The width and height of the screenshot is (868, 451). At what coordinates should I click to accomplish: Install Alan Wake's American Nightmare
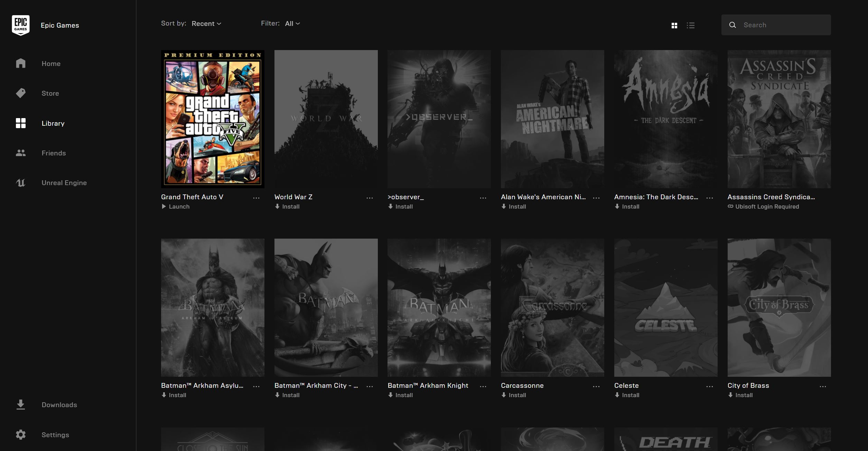click(514, 207)
